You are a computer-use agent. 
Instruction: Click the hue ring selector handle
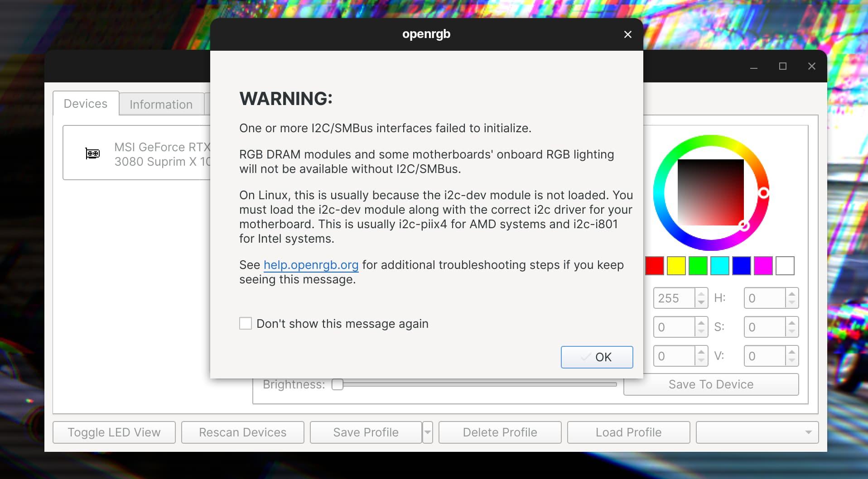tap(763, 193)
